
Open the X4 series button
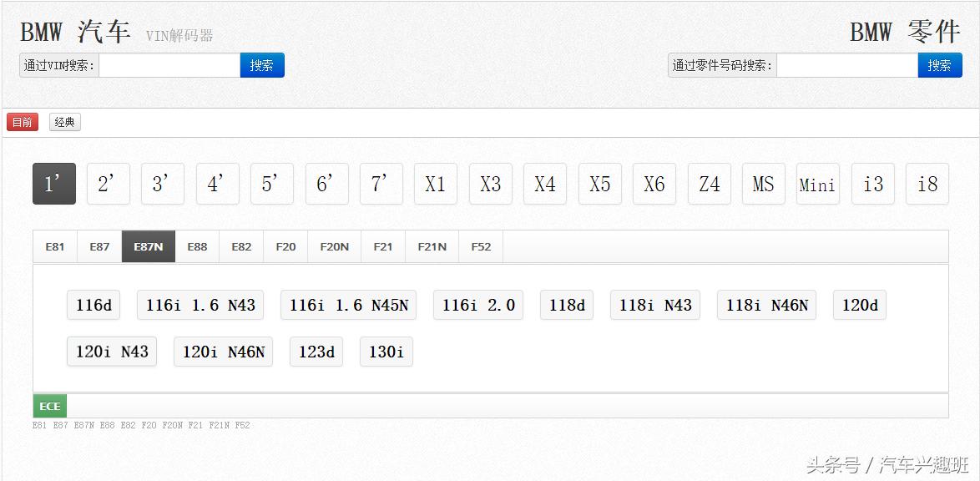(545, 184)
